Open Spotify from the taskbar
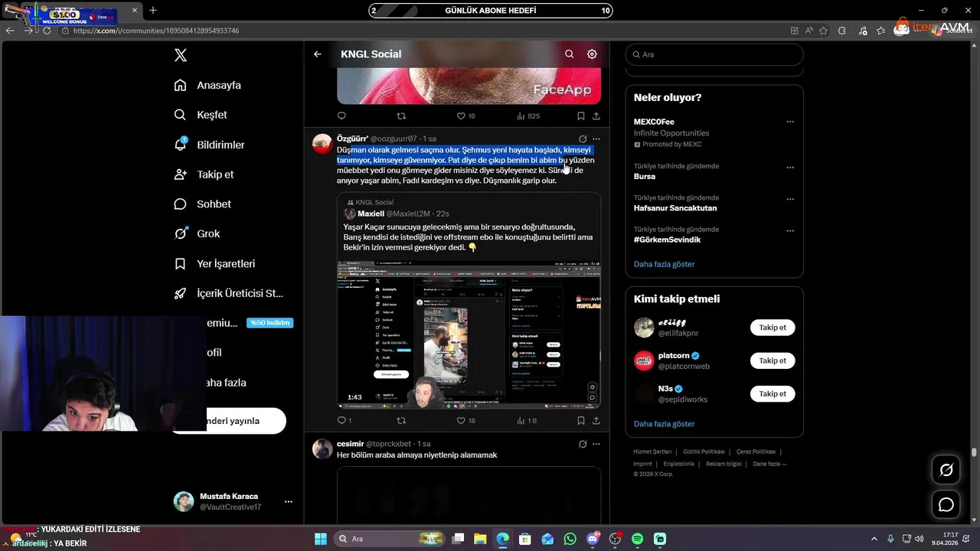This screenshot has width=980, height=551. point(638,539)
